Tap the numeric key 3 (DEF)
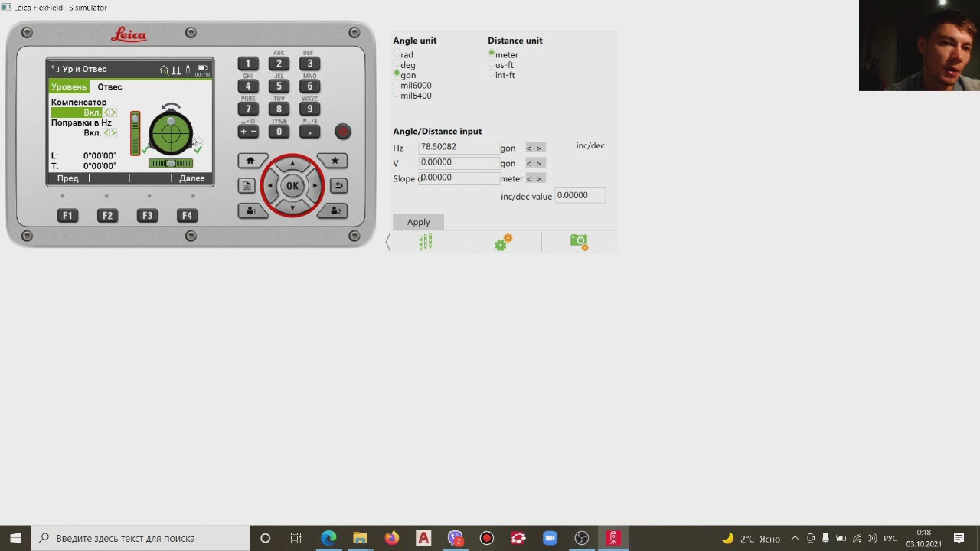Viewport: 980px width, 551px height. 309,64
